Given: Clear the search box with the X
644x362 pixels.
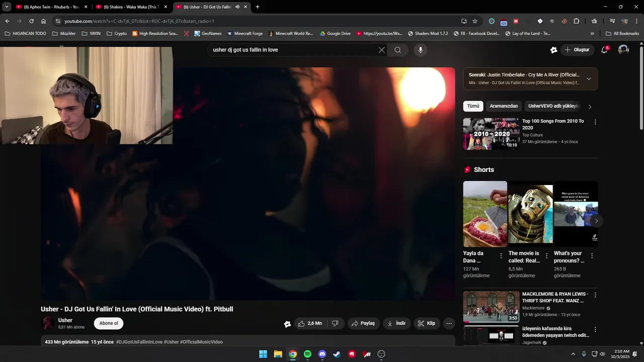Looking at the screenshot, I should (381, 50).
